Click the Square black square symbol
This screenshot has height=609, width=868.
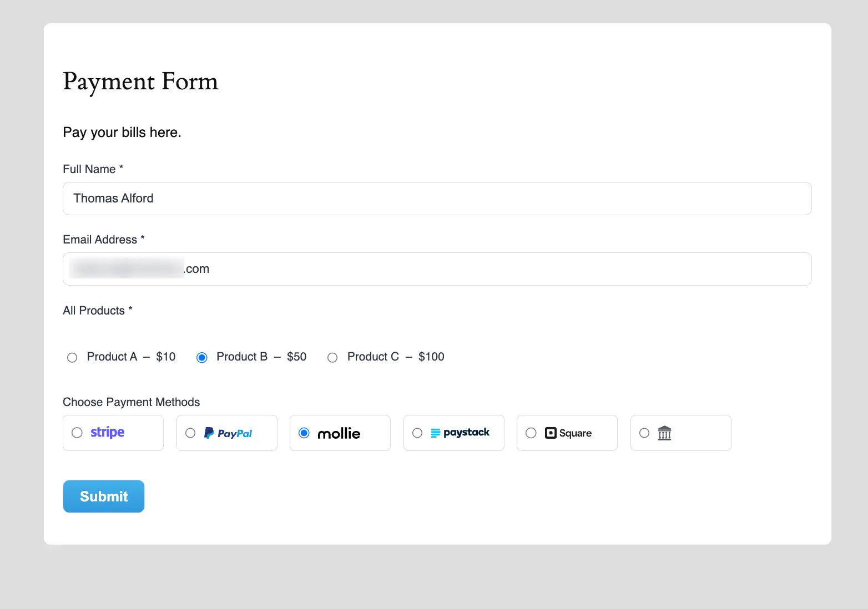click(x=551, y=433)
